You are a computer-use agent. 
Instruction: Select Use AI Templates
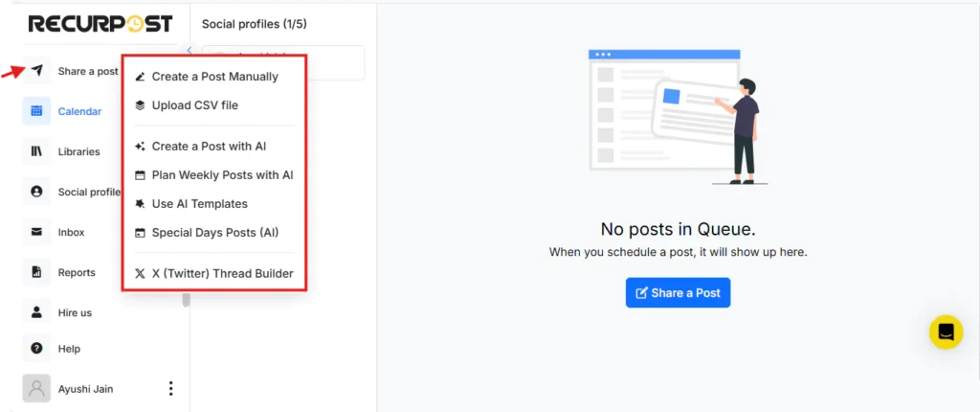(200, 204)
